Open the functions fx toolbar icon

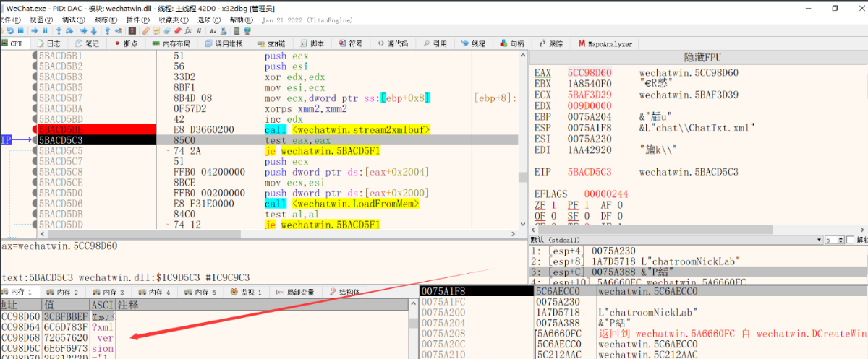188,31
